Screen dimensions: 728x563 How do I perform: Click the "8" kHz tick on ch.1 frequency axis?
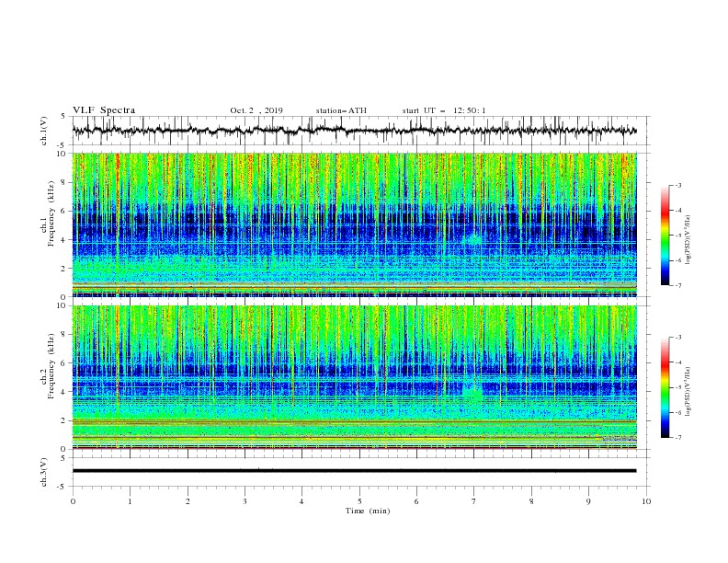64,182
